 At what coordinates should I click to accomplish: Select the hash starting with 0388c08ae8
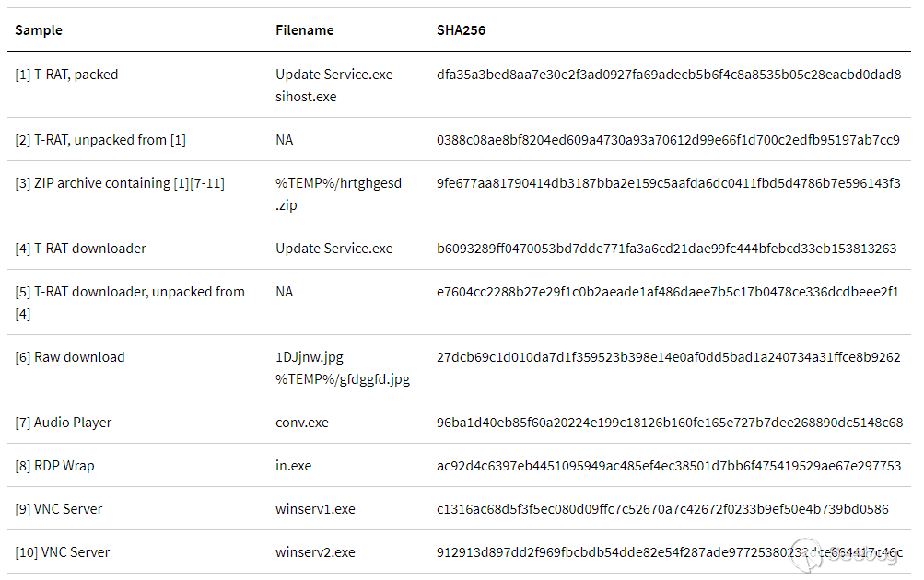point(668,140)
